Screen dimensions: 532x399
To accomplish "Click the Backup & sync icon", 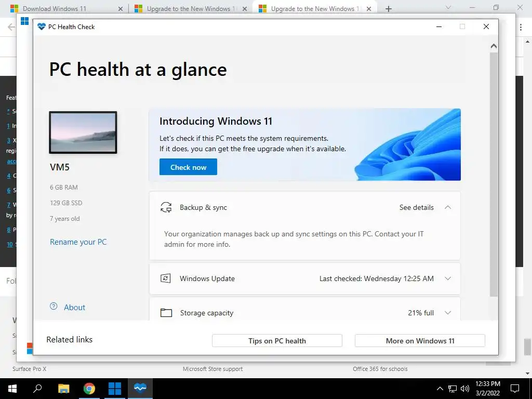I will pyautogui.click(x=166, y=207).
